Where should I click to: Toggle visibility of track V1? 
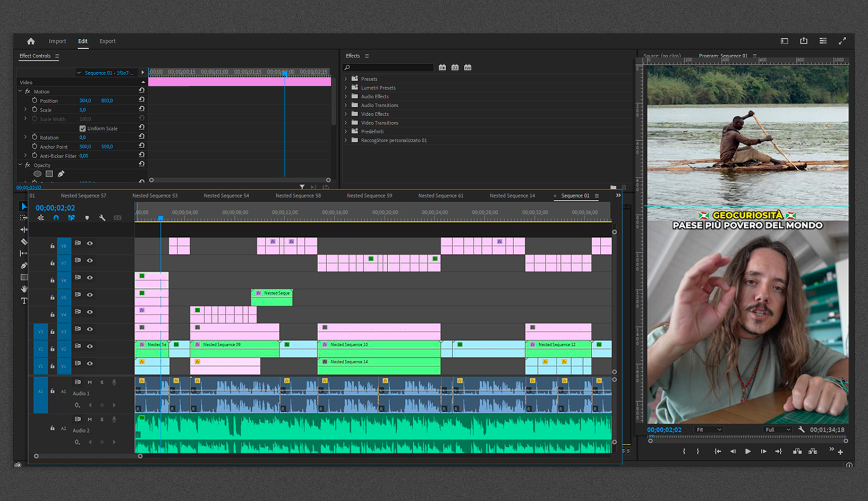coord(90,364)
